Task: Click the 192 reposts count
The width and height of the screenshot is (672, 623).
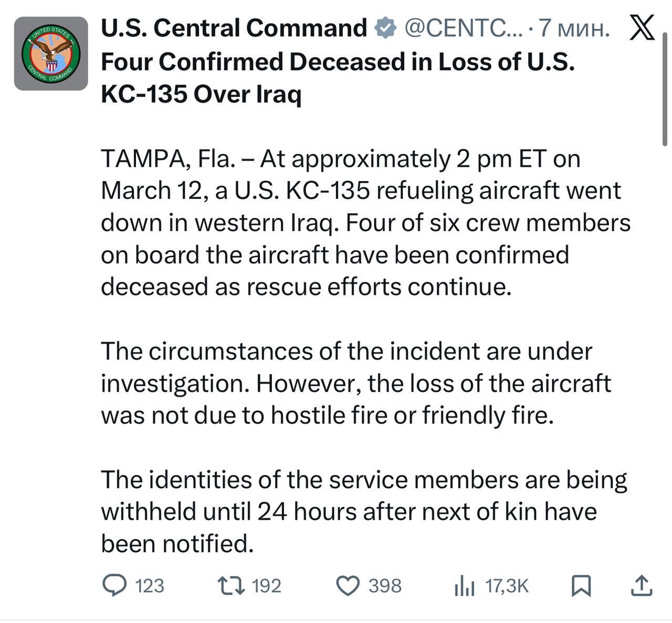Action: (267, 586)
